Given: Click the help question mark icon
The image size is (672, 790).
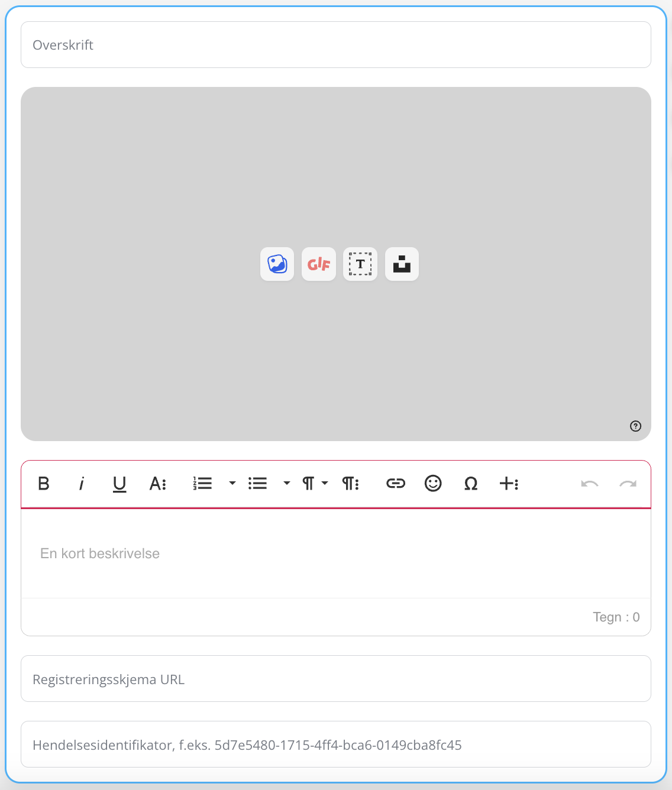Looking at the screenshot, I should (635, 426).
